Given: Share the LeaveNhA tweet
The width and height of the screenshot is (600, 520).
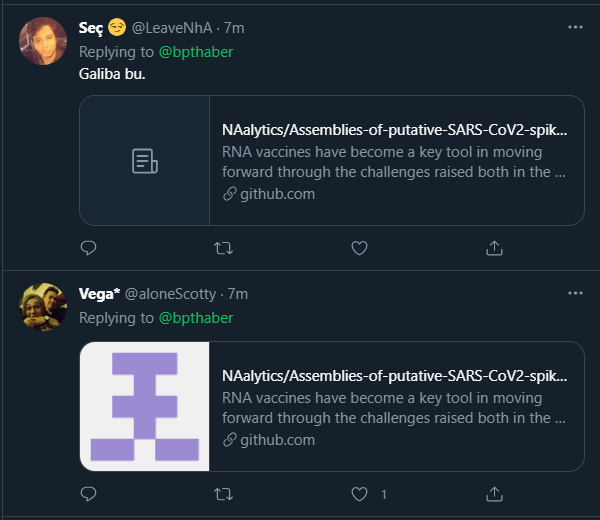Looking at the screenshot, I should click(x=494, y=247).
